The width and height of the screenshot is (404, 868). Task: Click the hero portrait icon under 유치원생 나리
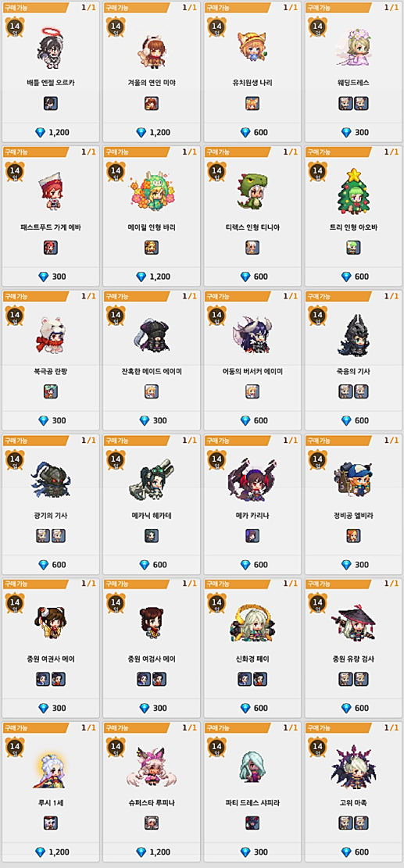[252, 103]
